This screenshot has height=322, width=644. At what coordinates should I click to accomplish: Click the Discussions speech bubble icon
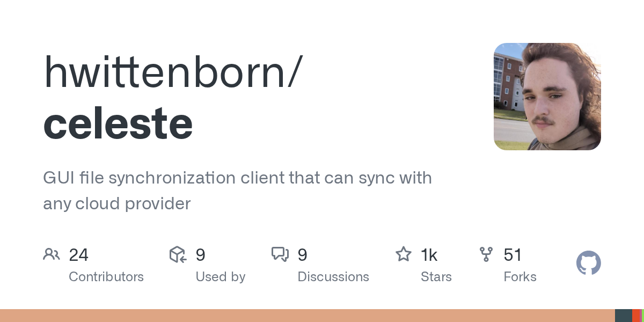(x=280, y=254)
